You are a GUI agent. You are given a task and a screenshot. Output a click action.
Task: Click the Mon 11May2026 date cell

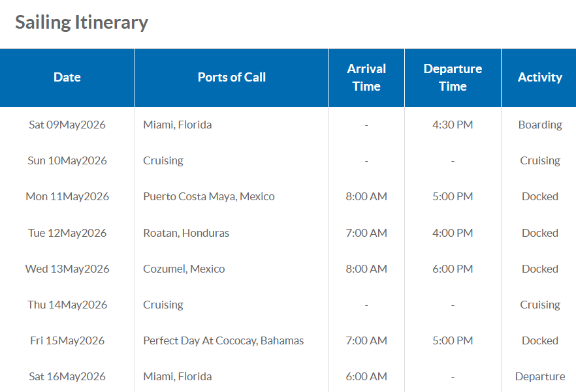point(67,196)
